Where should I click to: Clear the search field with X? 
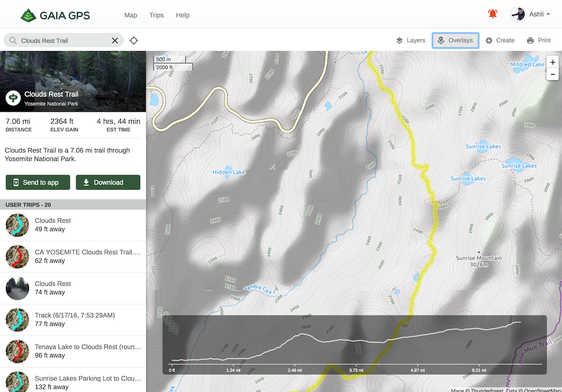(x=115, y=40)
